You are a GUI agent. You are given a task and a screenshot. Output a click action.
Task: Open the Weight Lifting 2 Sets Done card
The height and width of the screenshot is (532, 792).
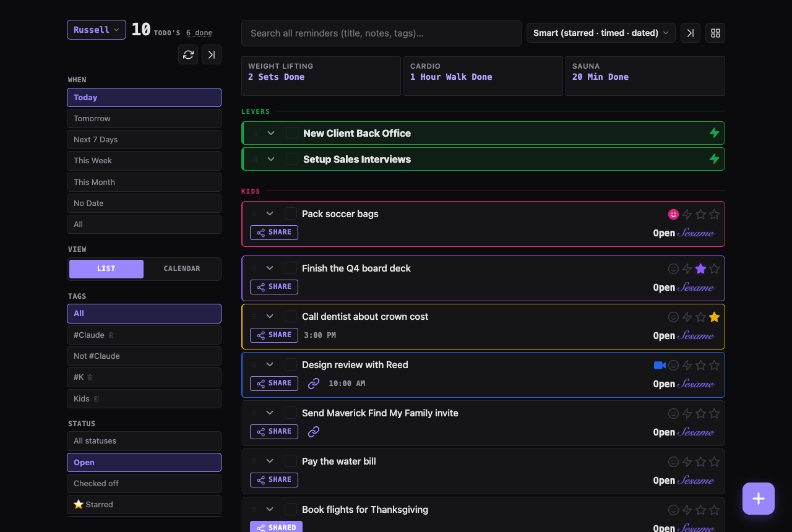pyautogui.click(x=321, y=76)
